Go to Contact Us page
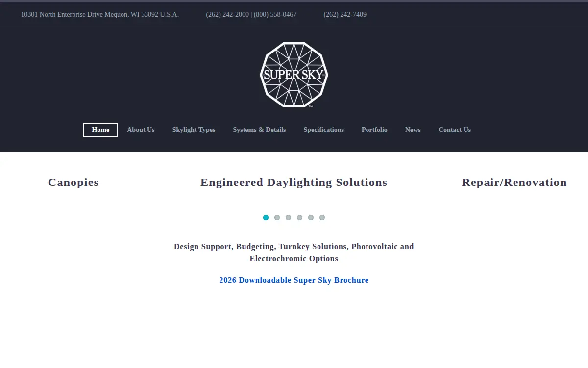588x368 pixels. [x=455, y=130]
